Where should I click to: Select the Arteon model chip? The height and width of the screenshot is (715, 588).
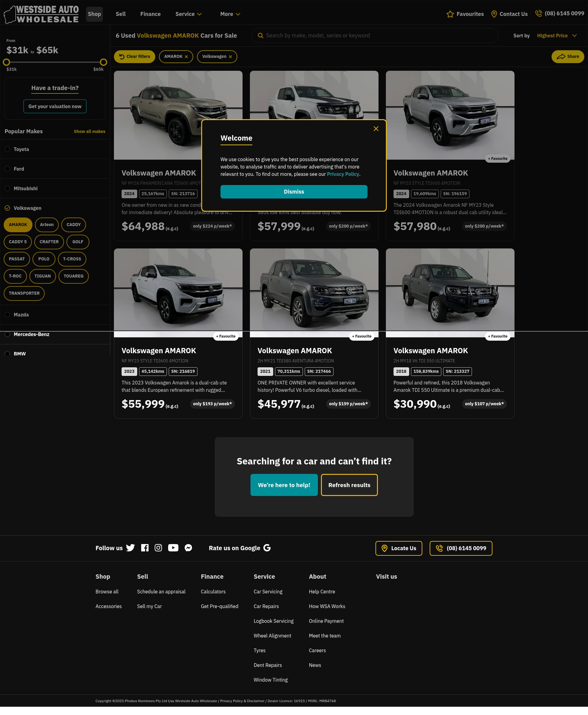(47, 225)
